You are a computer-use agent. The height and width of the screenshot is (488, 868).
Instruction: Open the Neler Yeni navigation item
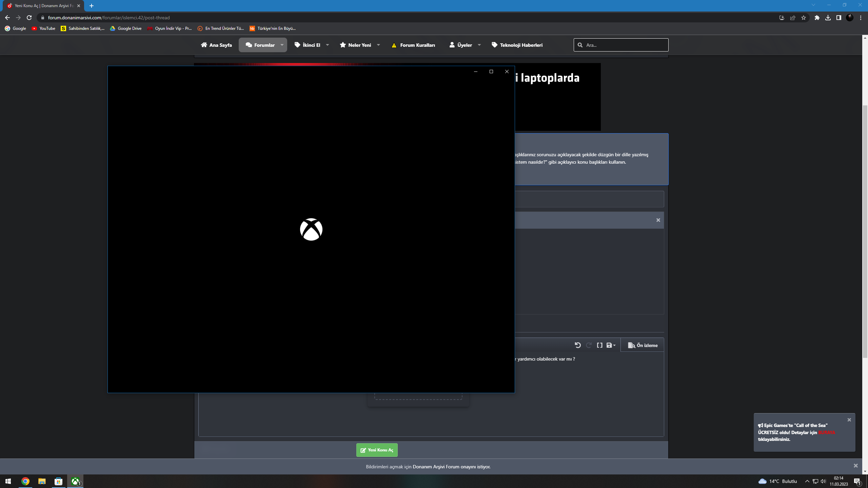point(355,45)
